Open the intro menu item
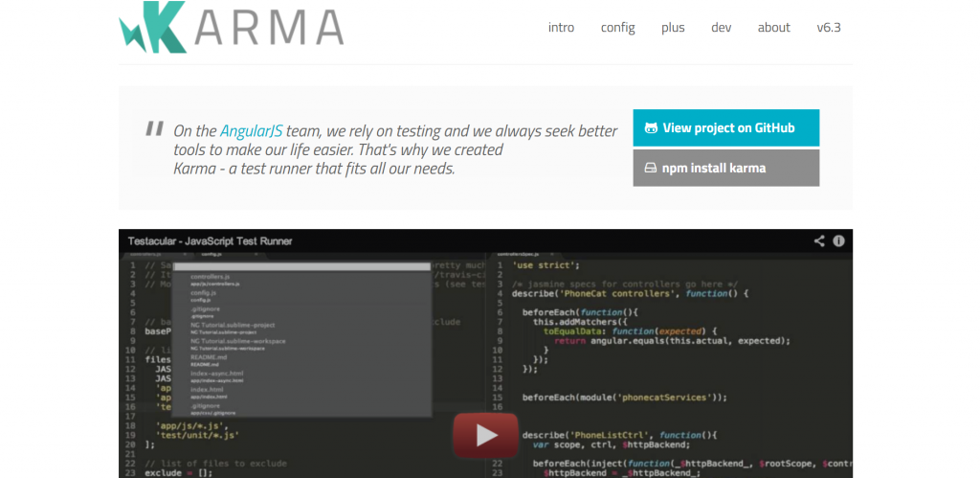 click(x=561, y=28)
